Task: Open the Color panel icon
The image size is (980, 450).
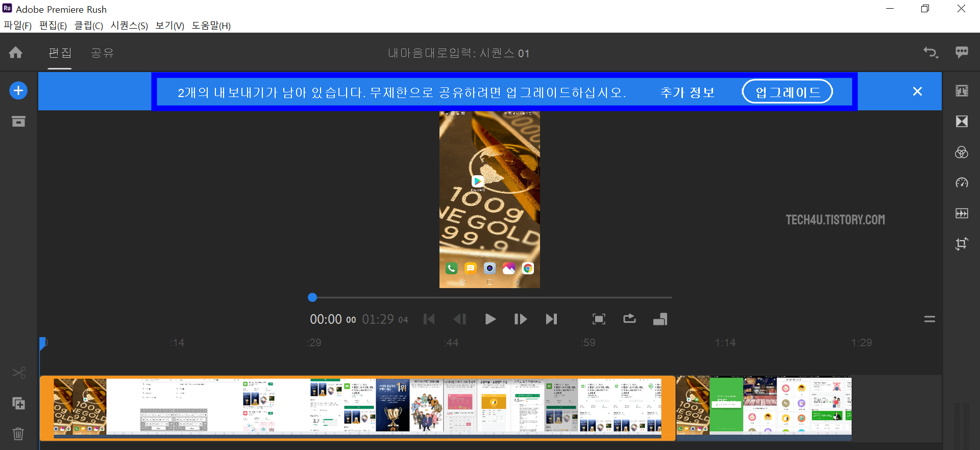Action: tap(962, 152)
